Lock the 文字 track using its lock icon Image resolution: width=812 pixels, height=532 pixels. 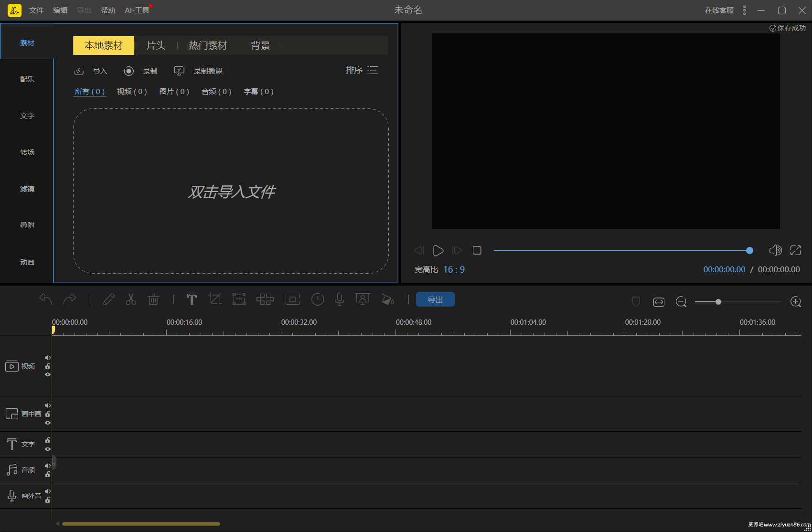pyautogui.click(x=47, y=441)
